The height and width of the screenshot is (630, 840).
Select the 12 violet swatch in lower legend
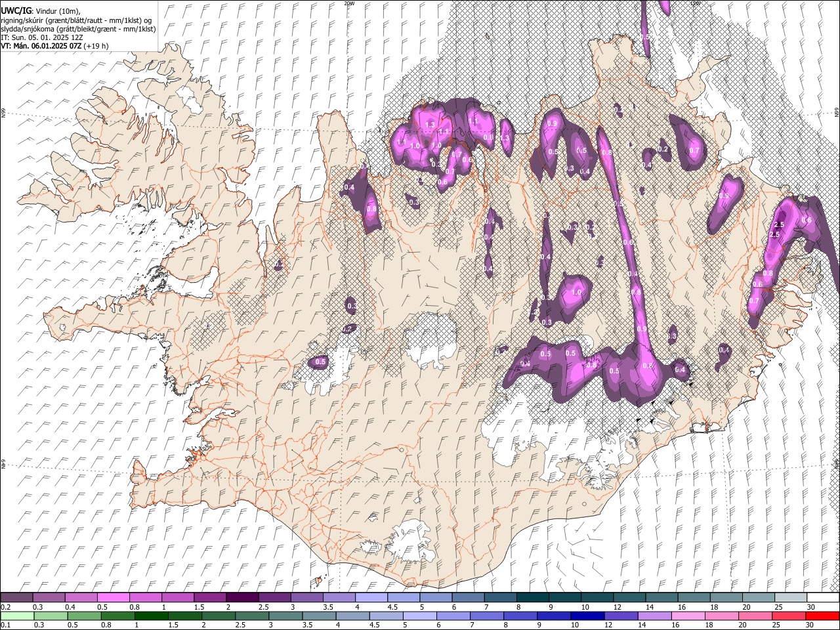621,616
